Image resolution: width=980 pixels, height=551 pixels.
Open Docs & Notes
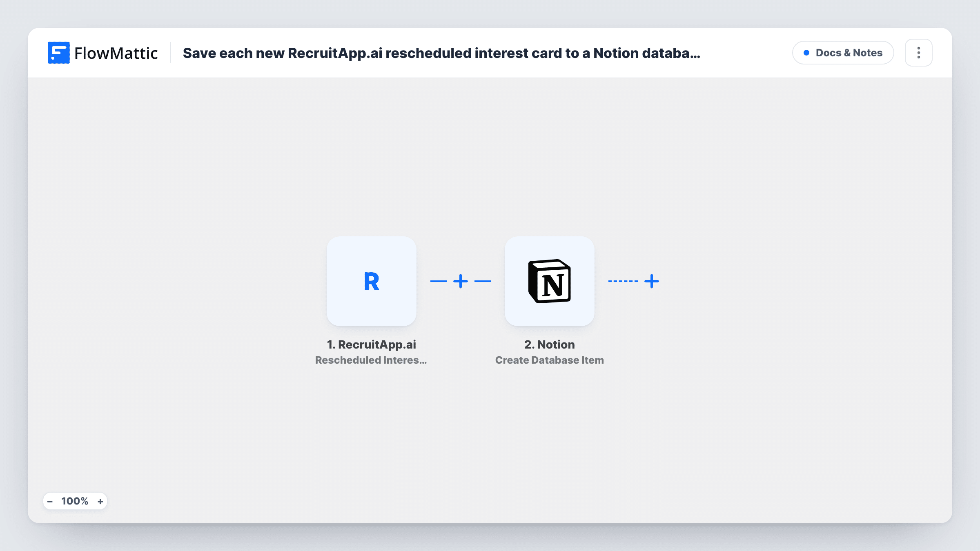(x=843, y=53)
